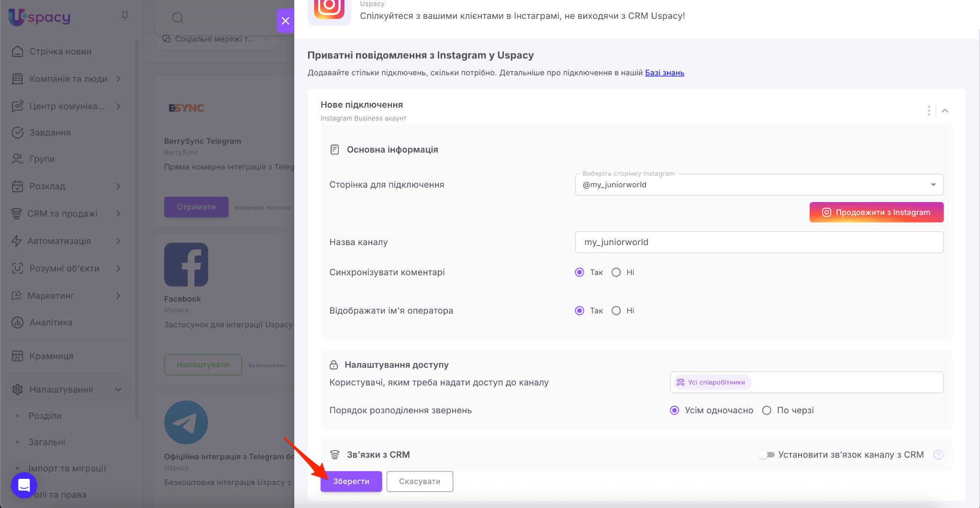Open the three-dot connection options menu

[x=929, y=111]
